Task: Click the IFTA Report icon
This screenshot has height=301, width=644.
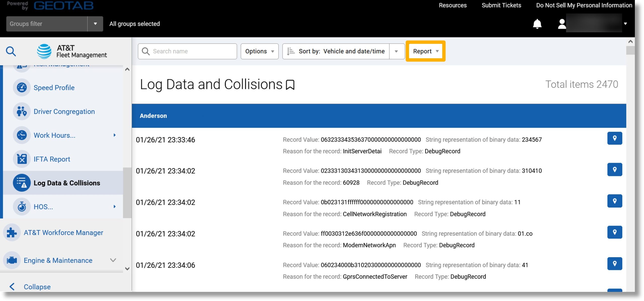Action: tap(22, 159)
